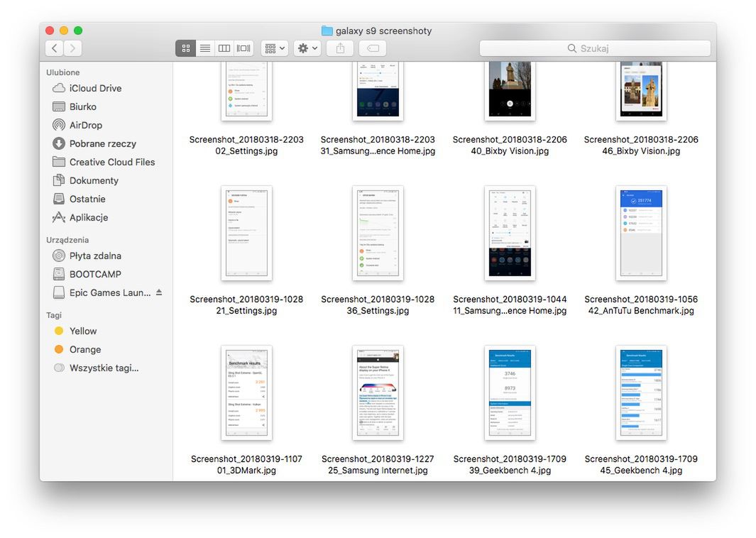
Task: Select the Yellow tag in sidebar
Action: pos(83,331)
